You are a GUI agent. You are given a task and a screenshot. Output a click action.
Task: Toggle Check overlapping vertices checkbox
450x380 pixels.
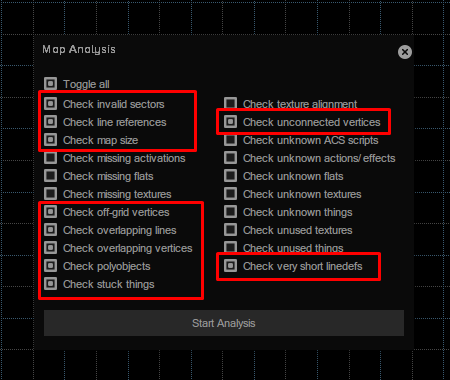click(x=51, y=248)
